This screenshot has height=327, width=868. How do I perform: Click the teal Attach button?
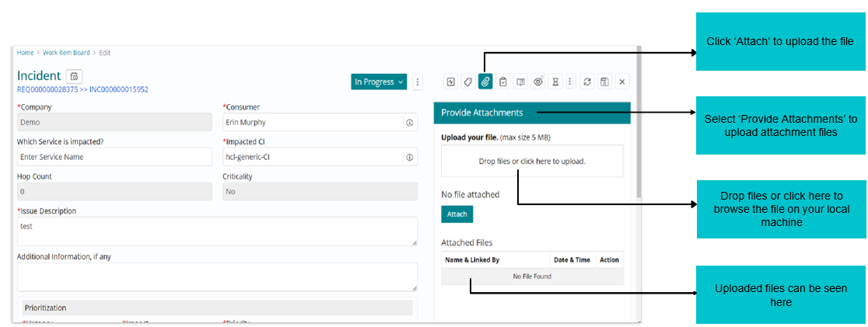457,214
